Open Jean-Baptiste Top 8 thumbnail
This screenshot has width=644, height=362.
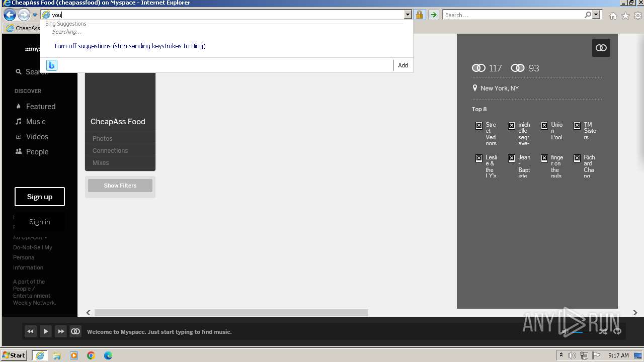519,166
